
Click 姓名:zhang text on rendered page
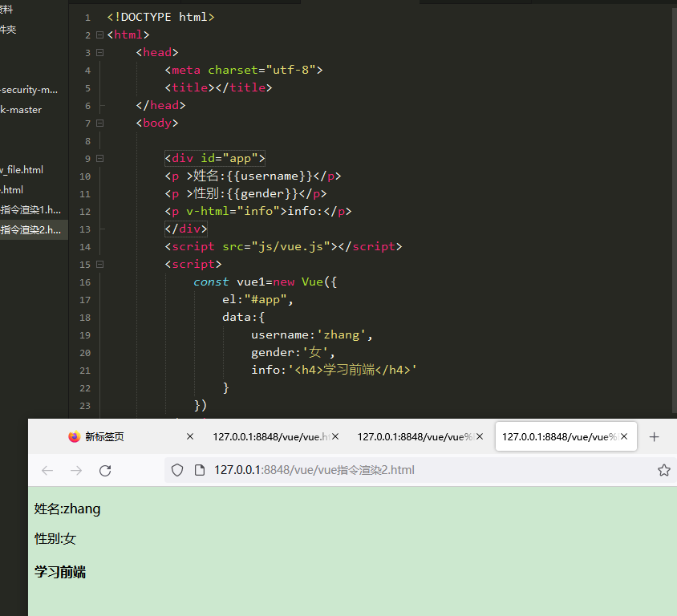pyautogui.click(x=67, y=509)
